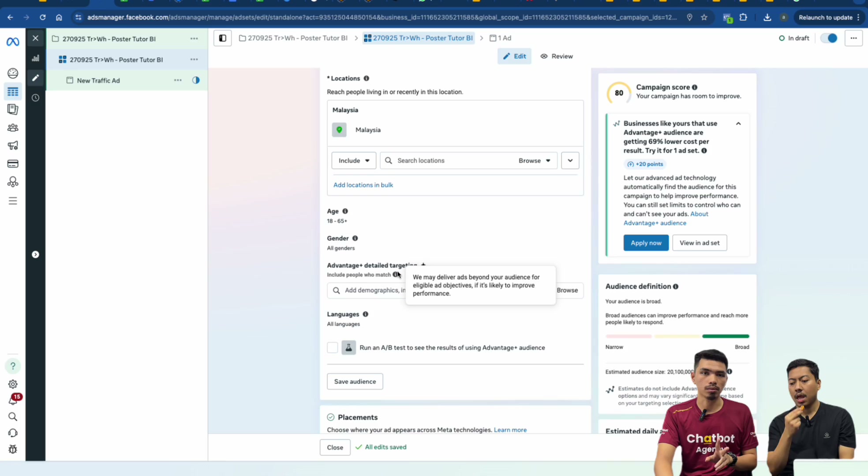
Task: Click the Campaign score 80 ring
Action: pos(619,93)
